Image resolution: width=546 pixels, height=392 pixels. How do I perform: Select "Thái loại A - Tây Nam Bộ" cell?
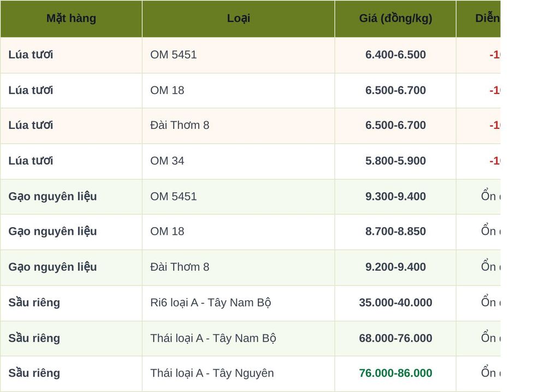[x=239, y=338]
